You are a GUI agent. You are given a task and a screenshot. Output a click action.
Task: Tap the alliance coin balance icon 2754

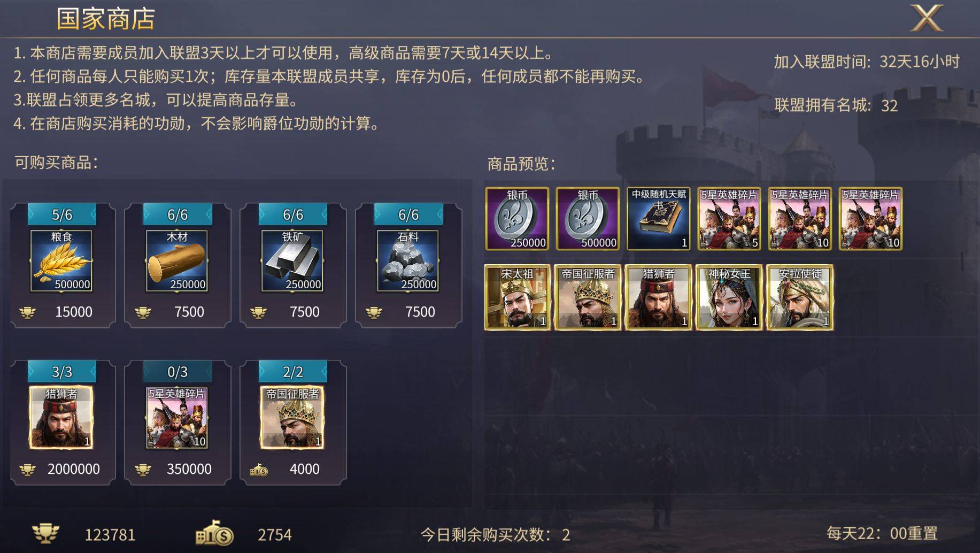[214, 533]
